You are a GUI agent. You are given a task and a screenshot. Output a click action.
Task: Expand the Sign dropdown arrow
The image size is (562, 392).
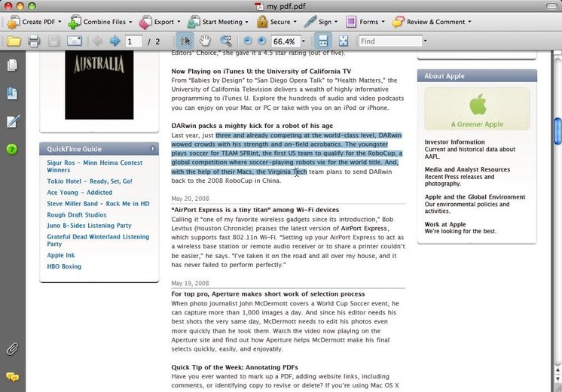point(336,22)
